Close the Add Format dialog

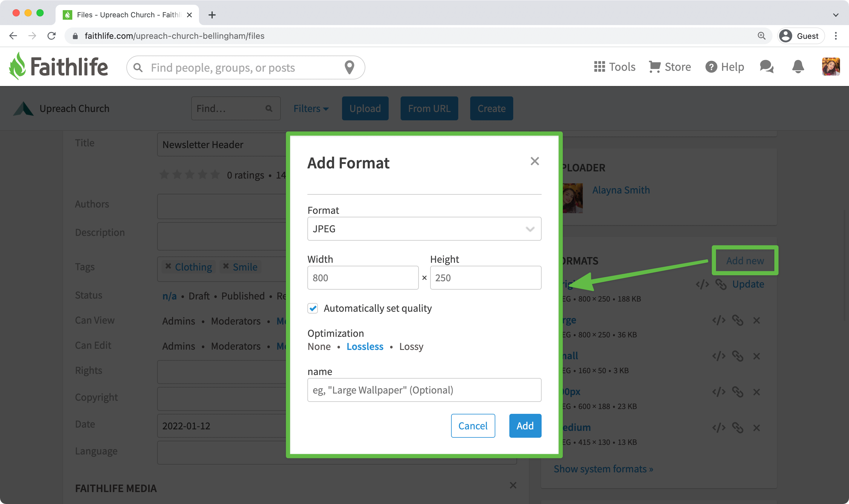tap(534, 161)
